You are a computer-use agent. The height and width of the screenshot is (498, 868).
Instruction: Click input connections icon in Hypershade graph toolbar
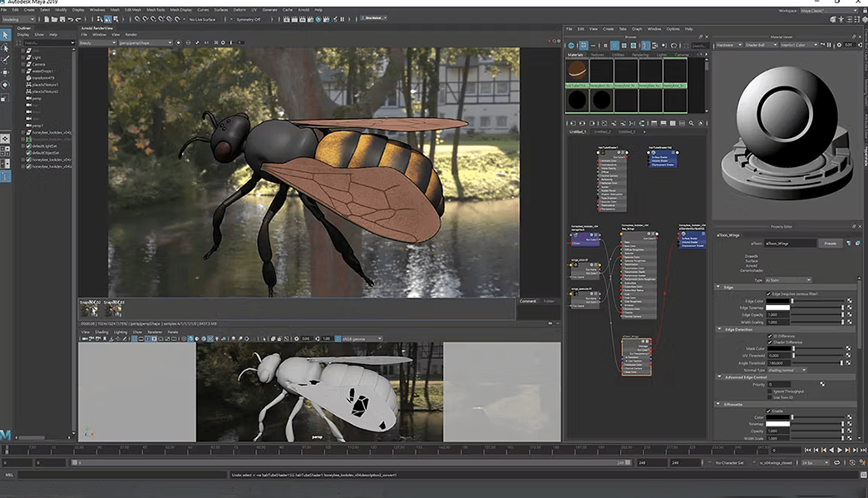[572, 123]
